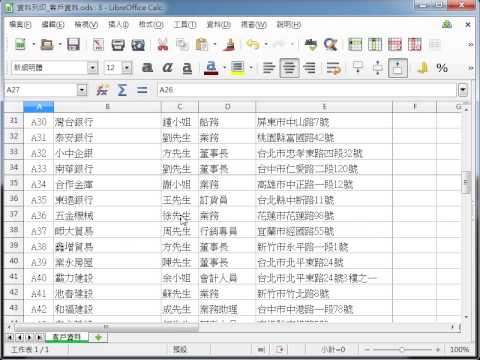Toggle Wrap Text button
Viewport: 480px width, 360px height.
[334, 68]
